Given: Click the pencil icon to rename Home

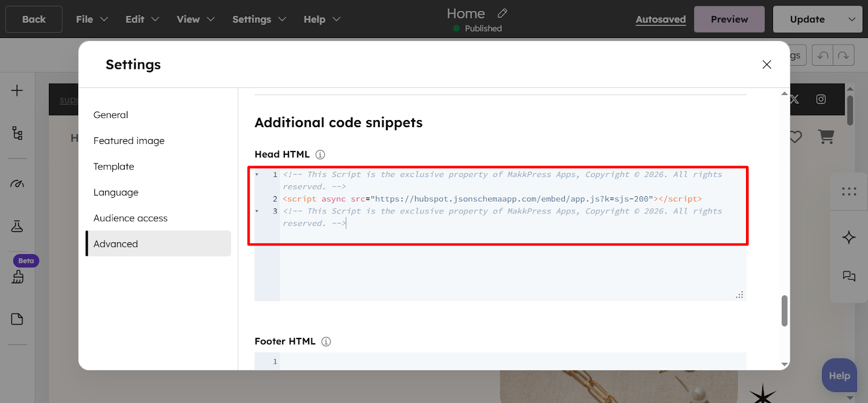Looking at the screenshot, I should (502, 13).
